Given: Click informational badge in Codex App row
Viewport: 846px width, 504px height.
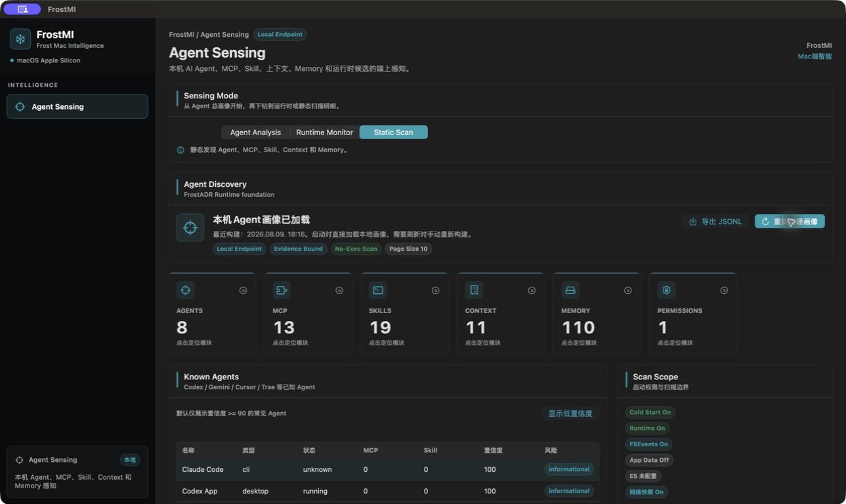Looking at the screenshot, I should (x=569, y=491).
